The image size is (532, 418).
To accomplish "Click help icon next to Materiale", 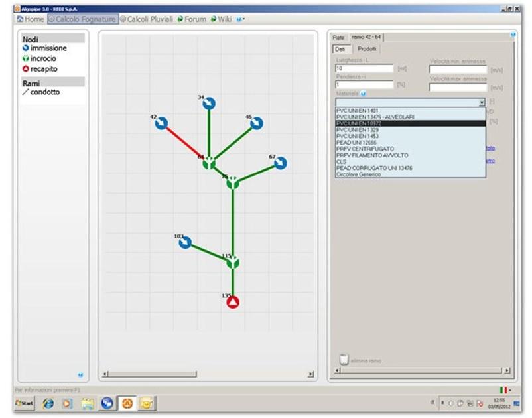I will [364, 94].
